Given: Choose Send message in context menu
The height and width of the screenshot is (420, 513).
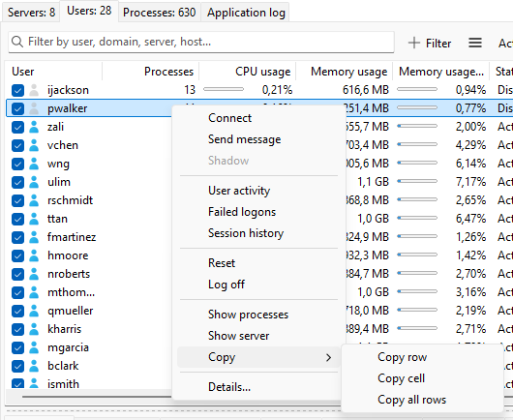Looking at the screenshot, I should (x=244, y=139).
